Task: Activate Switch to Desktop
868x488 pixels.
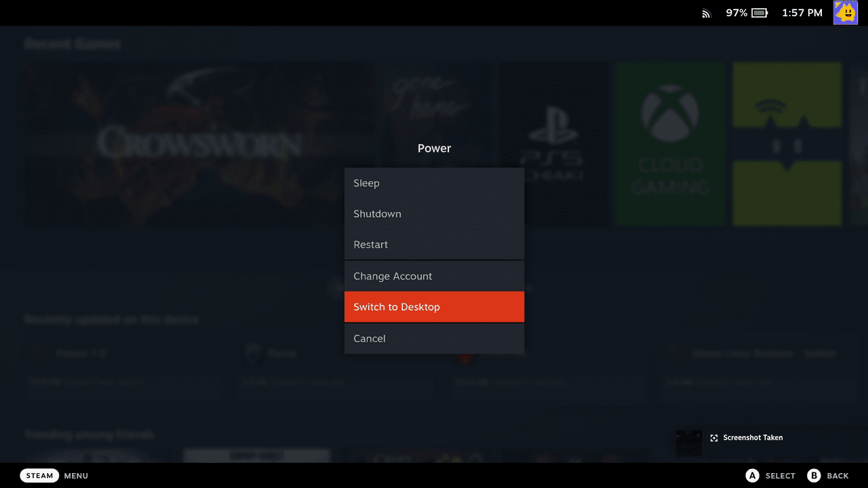Action: pyautogui.click(x=434, y=307)
